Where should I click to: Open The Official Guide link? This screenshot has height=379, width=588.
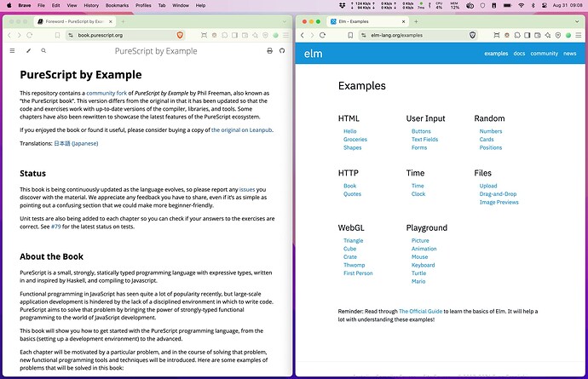420,311
